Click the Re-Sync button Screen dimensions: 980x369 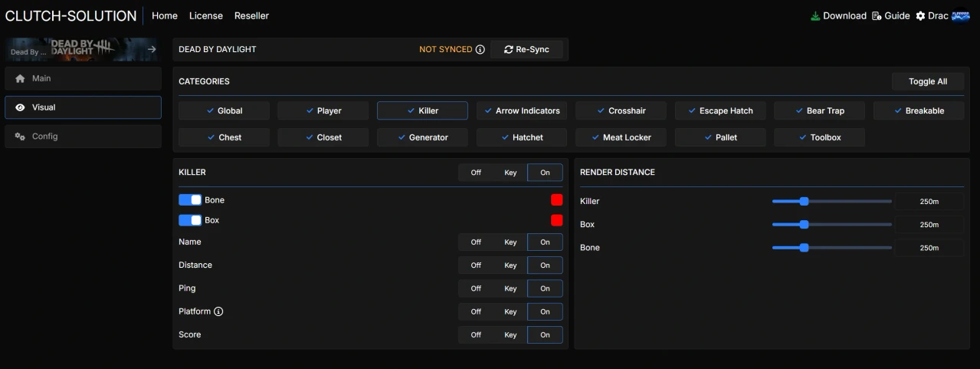pos(526,50)
